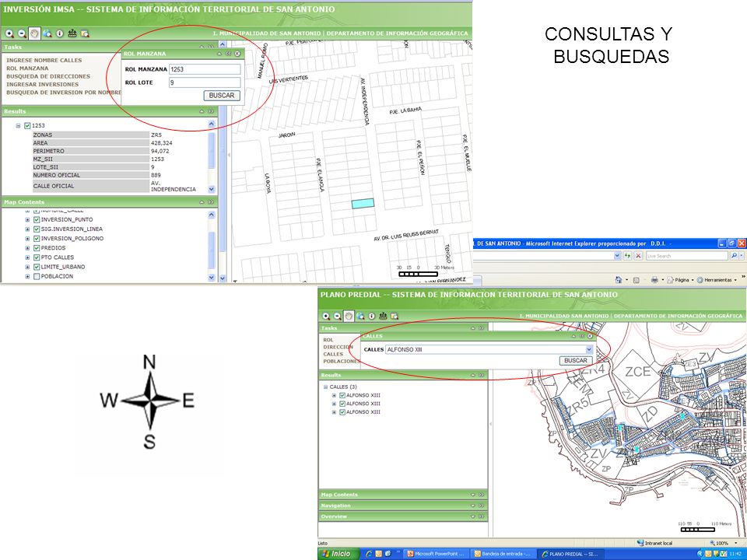Toggle INVERSION_POLIGONO layer checkbox
The width and height of the screenshot is (747, 560).
point(37,239)
